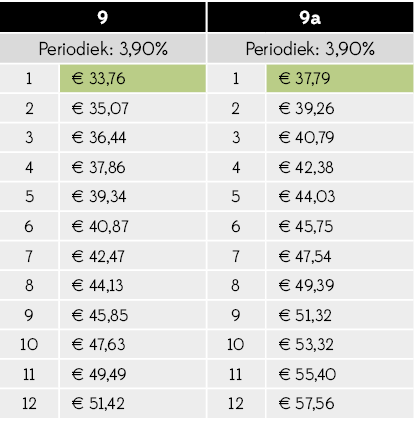The image size is (415, 435).
Task: Select the green € 37,79 cell
Action: (340, 79)
